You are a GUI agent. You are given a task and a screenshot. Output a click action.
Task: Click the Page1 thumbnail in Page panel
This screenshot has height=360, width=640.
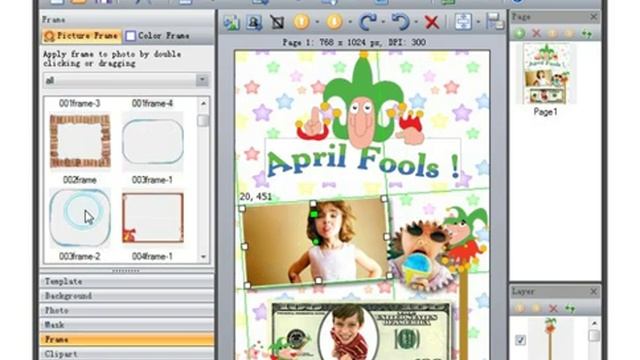point(546,73)
